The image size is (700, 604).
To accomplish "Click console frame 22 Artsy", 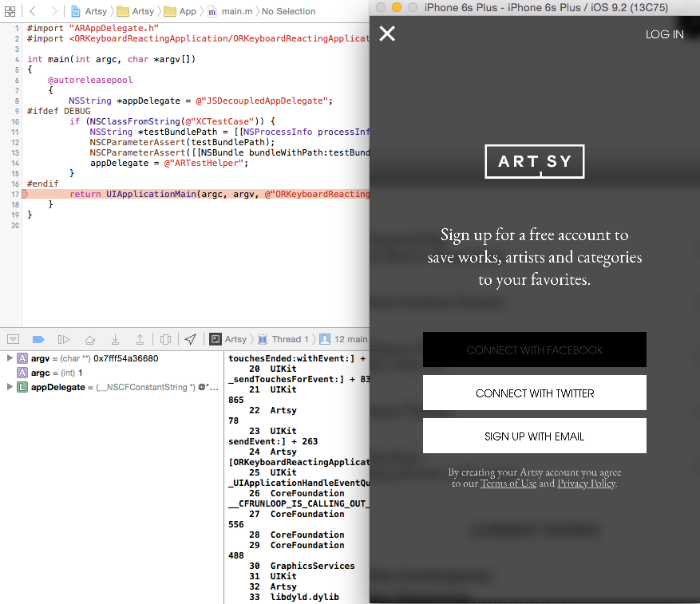I will [273, 410].
